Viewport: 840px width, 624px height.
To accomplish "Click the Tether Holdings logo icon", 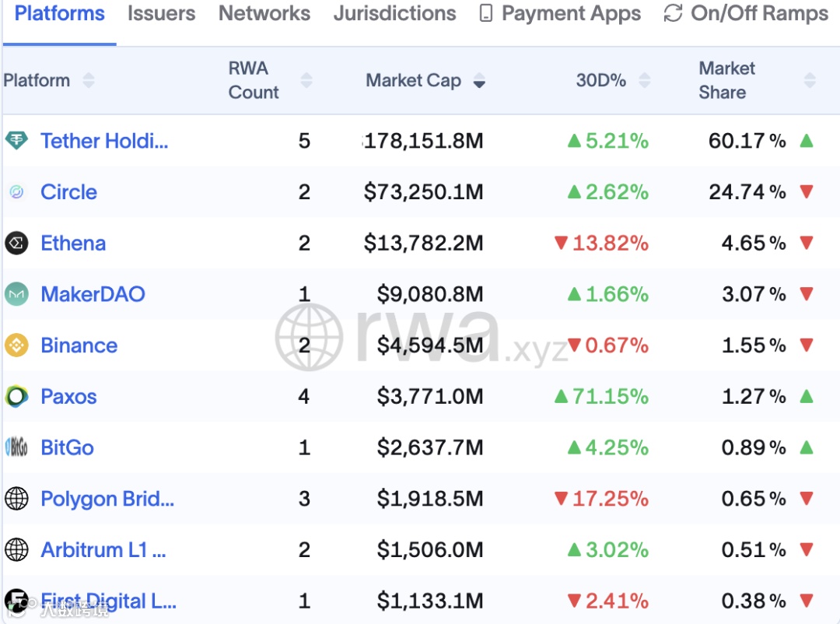I will tap(16, 141).
